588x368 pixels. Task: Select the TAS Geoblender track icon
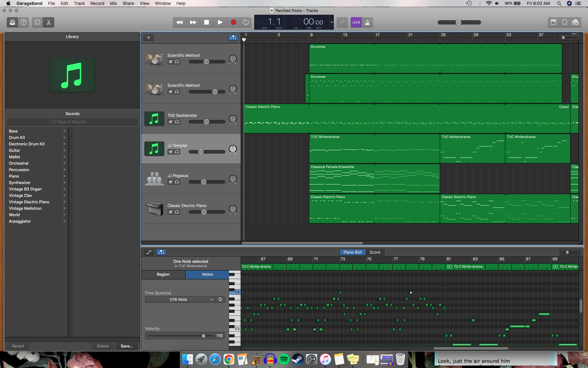[154, 119]
